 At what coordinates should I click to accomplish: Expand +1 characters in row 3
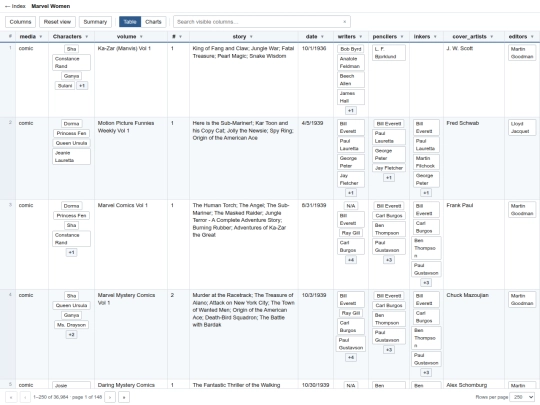coord(71,252)
